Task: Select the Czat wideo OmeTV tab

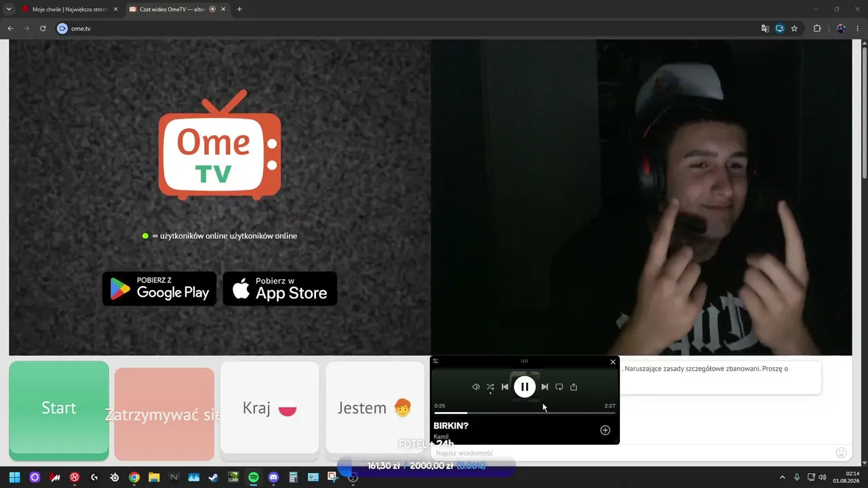Action: pyautogui.click(x=176, y=9)
